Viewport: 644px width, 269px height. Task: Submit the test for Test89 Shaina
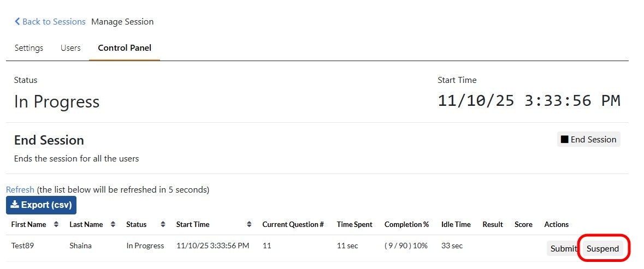[563, 249]
